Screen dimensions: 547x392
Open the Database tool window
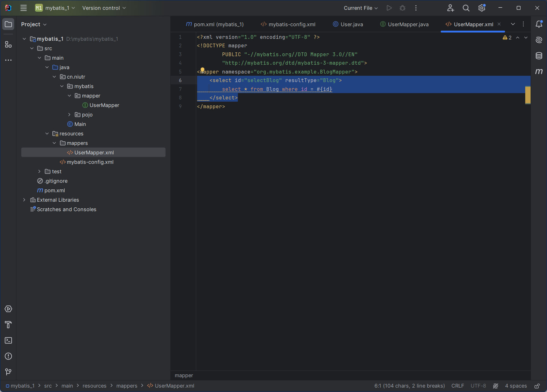pos(539,56)
